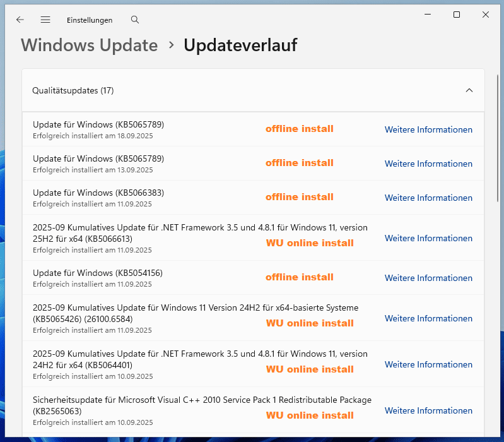
Task: Open Weitere Informationen for KB5064401 .NET update
Action: [x=428, y=364]
